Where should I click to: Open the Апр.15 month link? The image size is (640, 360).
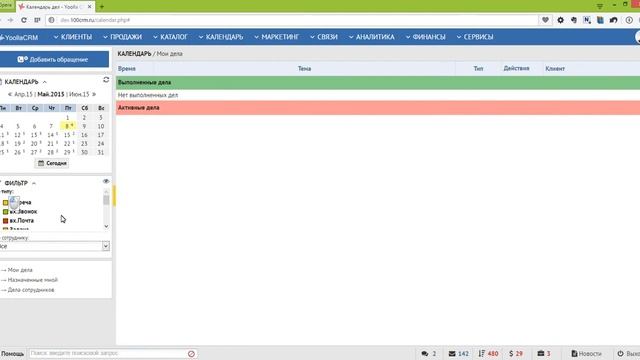23,94
